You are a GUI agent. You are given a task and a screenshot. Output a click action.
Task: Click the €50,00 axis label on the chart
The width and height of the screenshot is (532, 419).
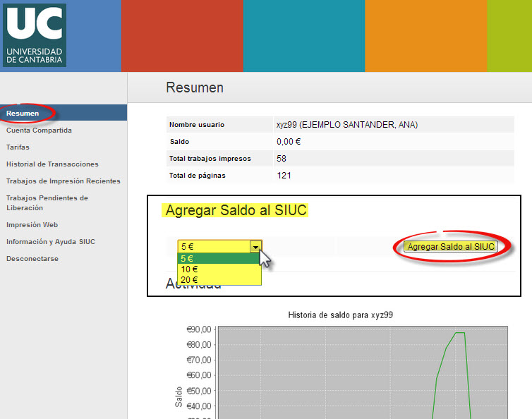pyautogui.click(x=199, y=391)
